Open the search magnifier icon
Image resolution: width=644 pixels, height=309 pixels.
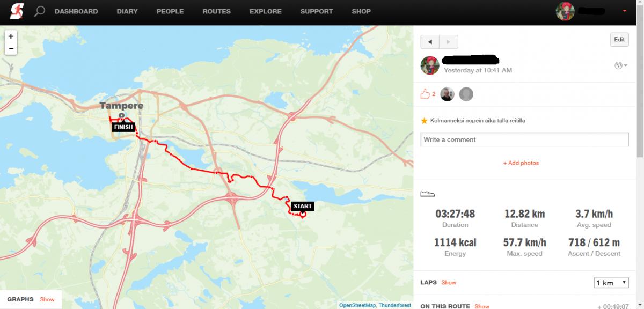39,11
